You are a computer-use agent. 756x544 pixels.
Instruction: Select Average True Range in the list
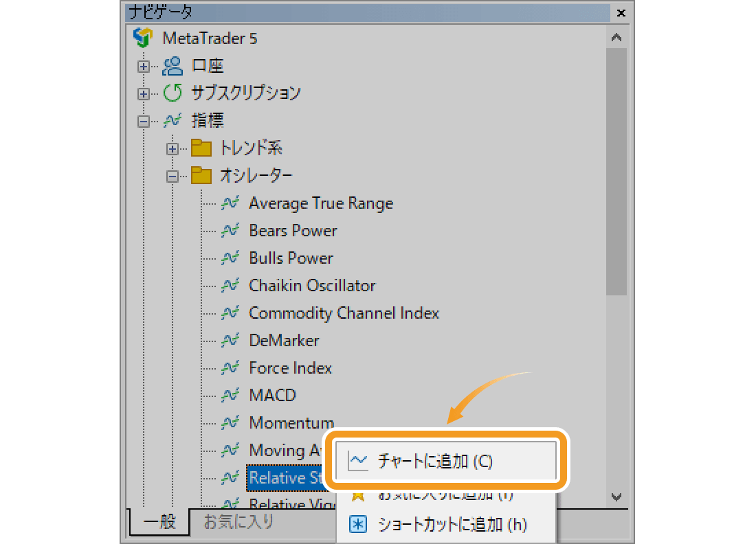click(x=321, y=203)
